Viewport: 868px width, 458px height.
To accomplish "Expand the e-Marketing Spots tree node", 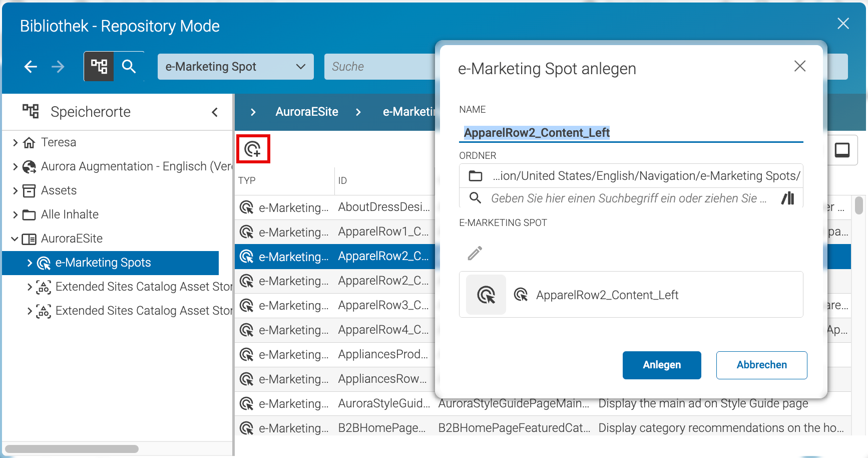I will click(30, 263).
